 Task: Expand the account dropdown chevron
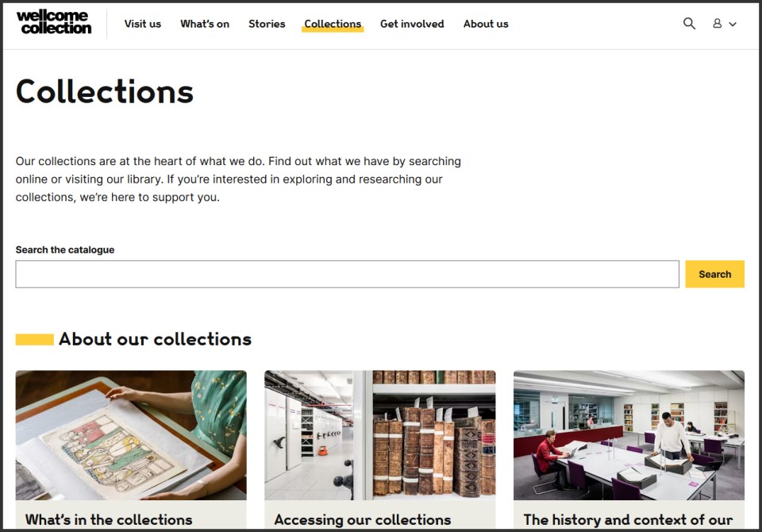733,24
